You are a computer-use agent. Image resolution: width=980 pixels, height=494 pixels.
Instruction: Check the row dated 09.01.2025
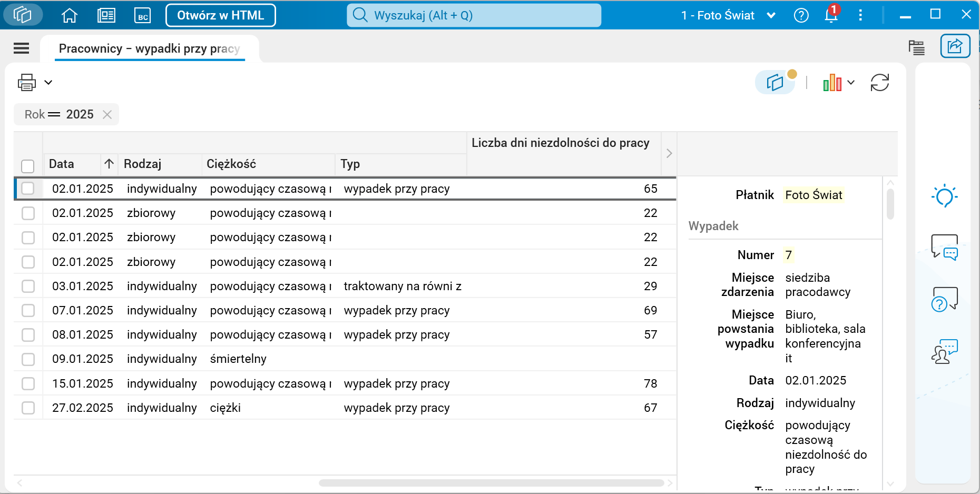coord(28,359)
